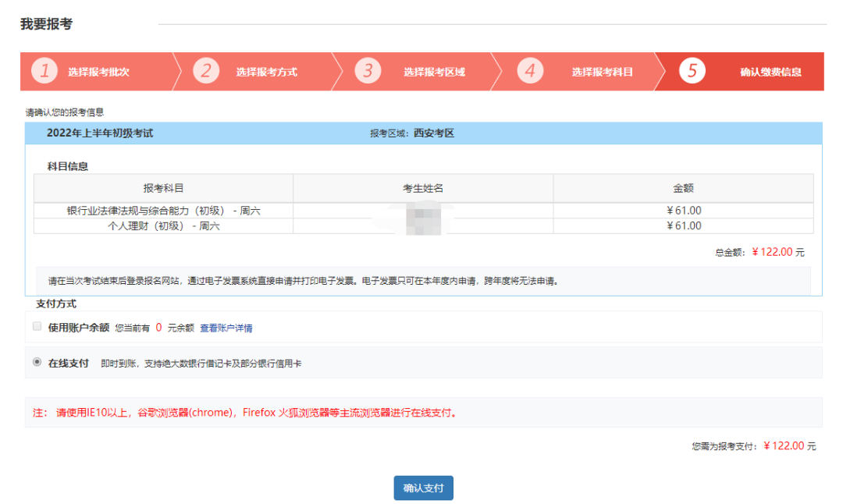Enable the 使用账户余额 checkbox
This screenshot has width=843, height=504.
tap(37, 325)
